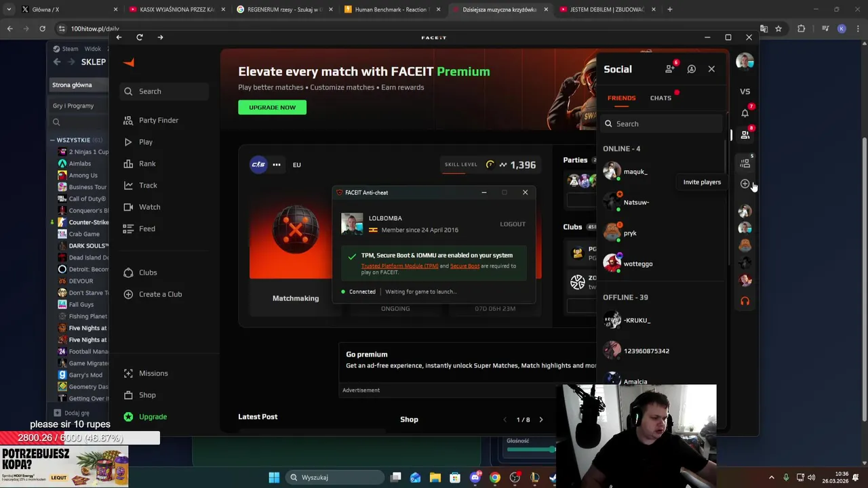Open the Feed page
The height and width of the screenshot is (488, 868).
point(139,228)
